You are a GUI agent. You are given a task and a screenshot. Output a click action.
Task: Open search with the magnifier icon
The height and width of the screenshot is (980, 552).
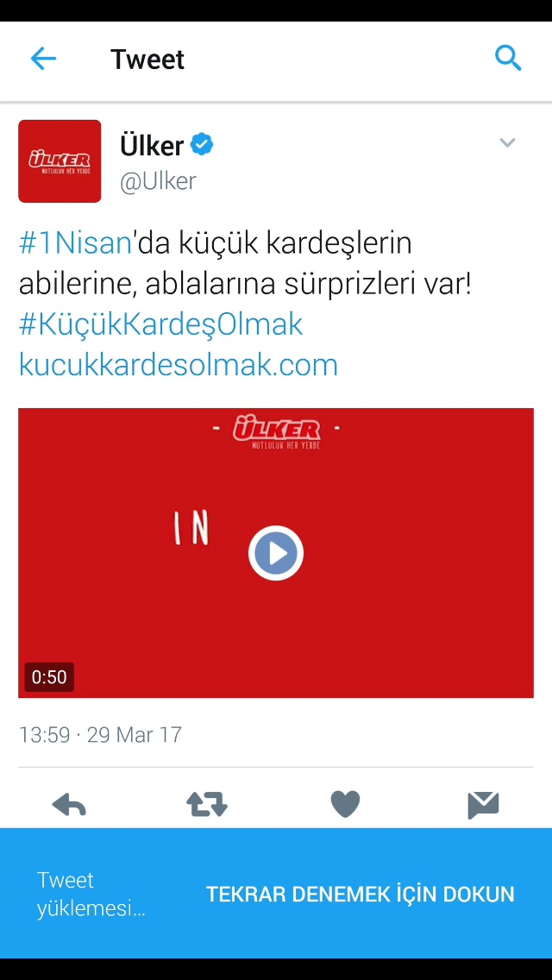click(x=508, y=59)
